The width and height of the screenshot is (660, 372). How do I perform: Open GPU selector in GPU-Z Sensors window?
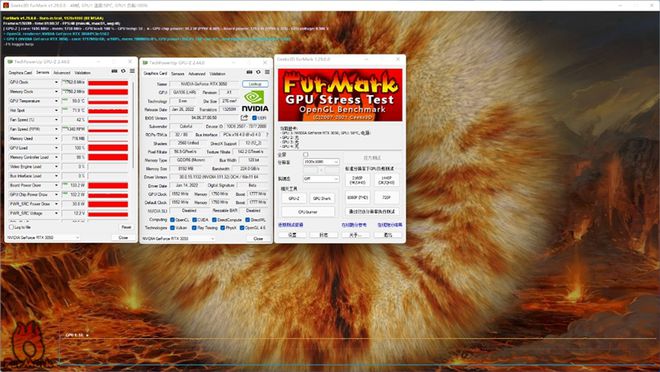43,238
